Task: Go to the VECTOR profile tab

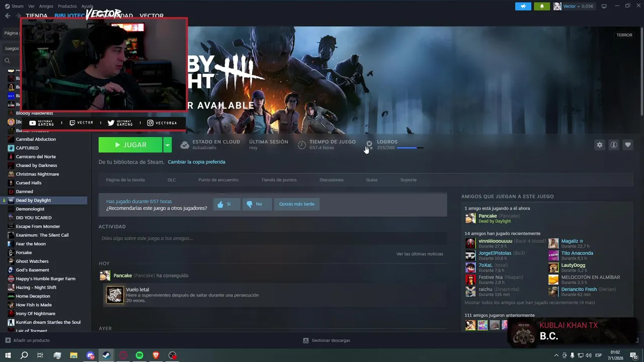Action: pyautogui.click(x=151, y=16)
